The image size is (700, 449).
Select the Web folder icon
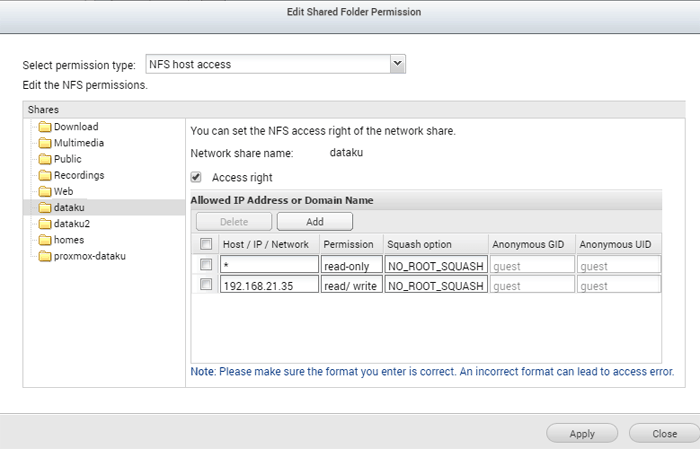point(45,191)
